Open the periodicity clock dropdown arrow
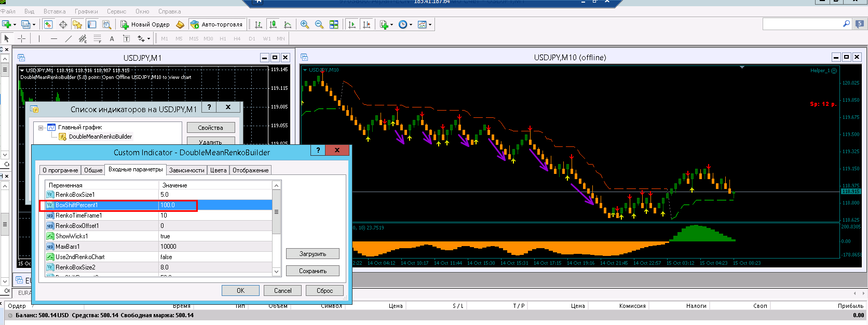The image size is (868, 325). 411,24
